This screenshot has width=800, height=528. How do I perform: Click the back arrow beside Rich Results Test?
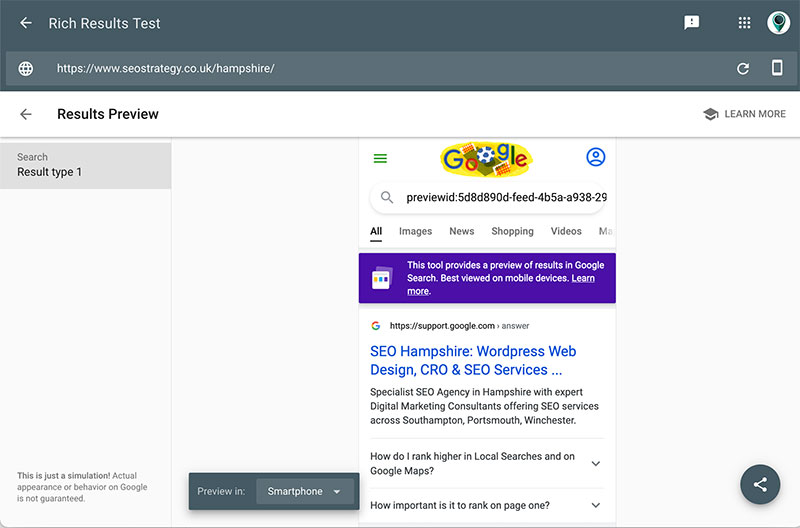[26, 23]
